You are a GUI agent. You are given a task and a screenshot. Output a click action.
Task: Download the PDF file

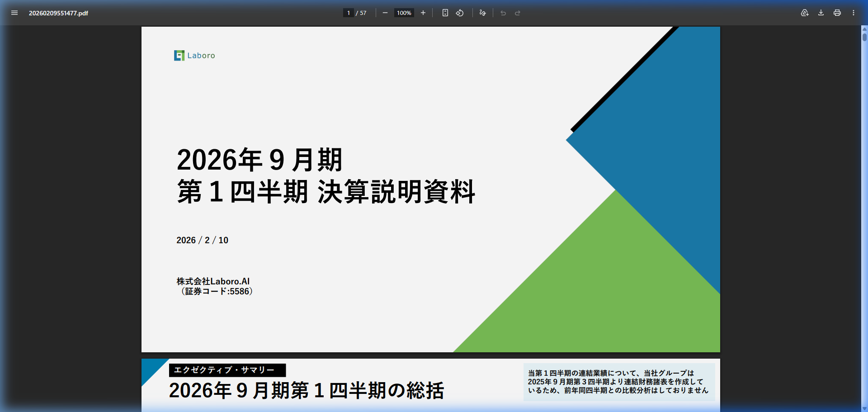click(821, 13)
